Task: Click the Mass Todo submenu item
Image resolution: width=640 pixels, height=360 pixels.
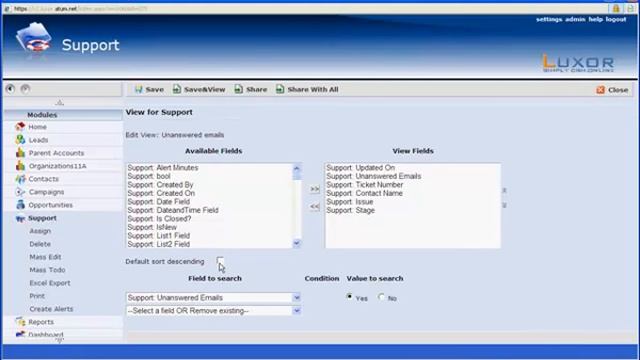Action: click(x=47, y=270)
